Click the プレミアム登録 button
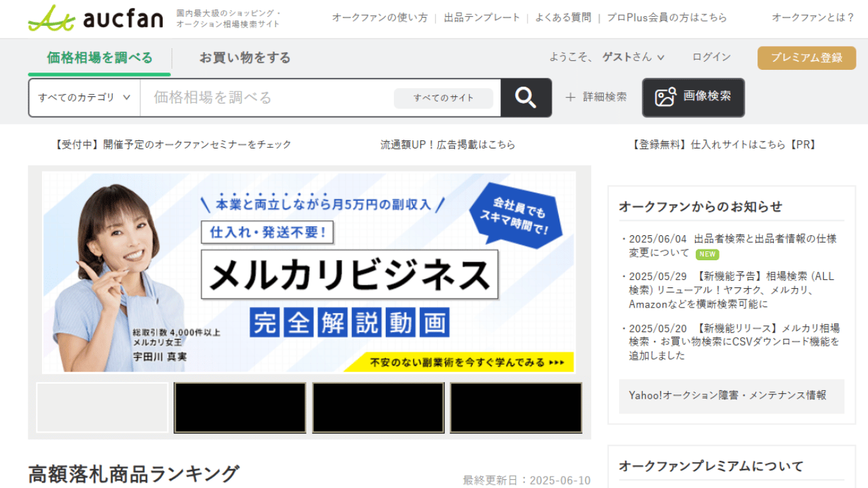The height and width of the screenshot is (488, 868). (x=807, y=58)
